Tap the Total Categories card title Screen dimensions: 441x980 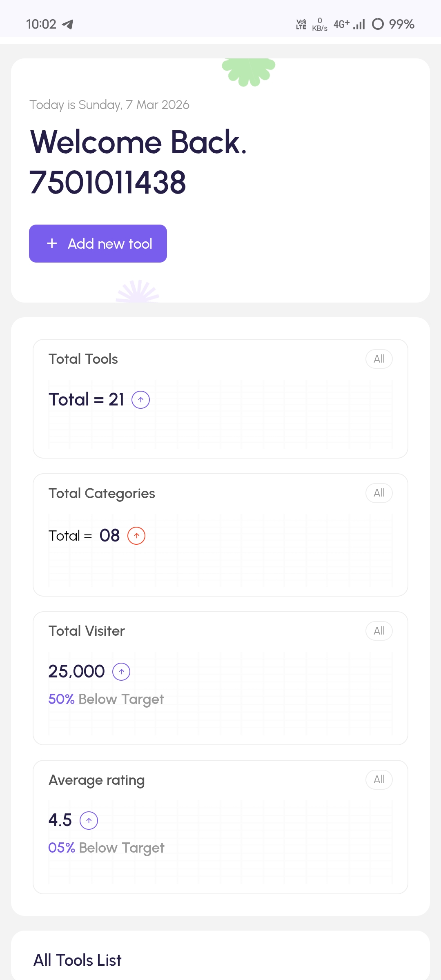click(102, 493)
